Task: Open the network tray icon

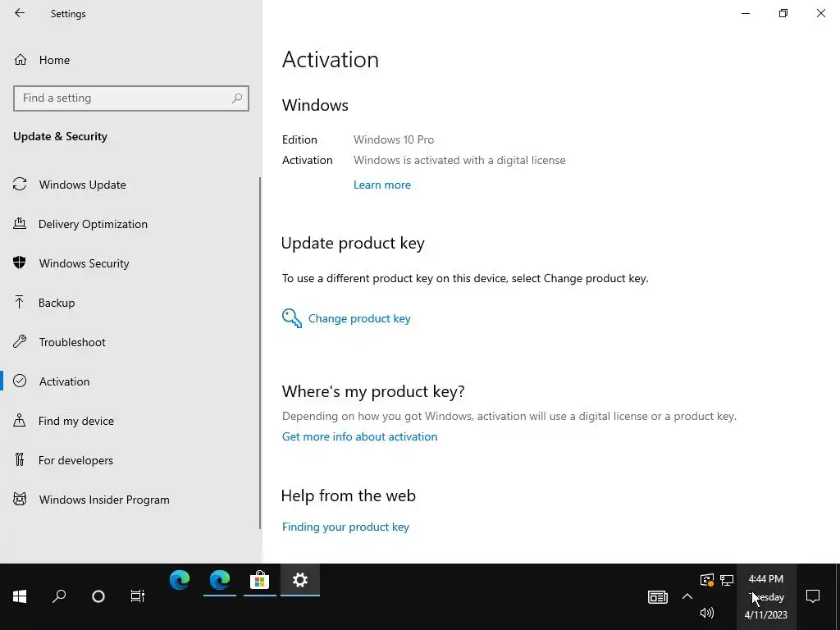Action: 727,580
